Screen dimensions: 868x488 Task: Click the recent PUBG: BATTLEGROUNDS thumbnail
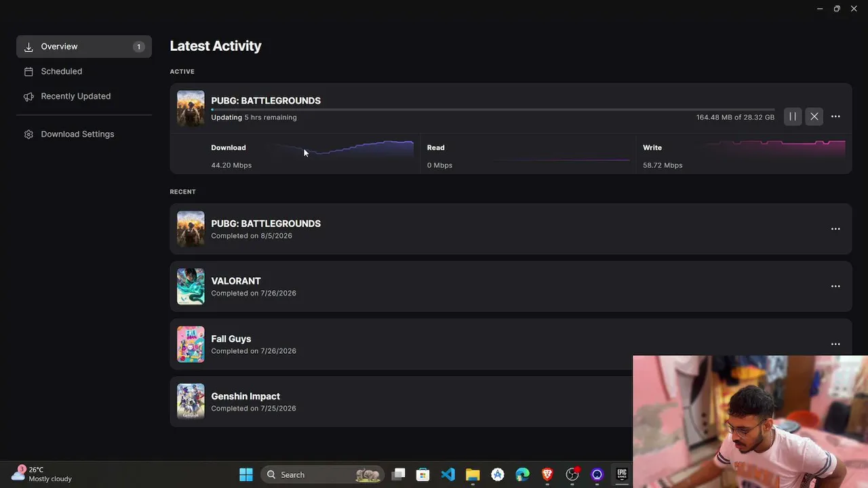[x=191, y=229]
